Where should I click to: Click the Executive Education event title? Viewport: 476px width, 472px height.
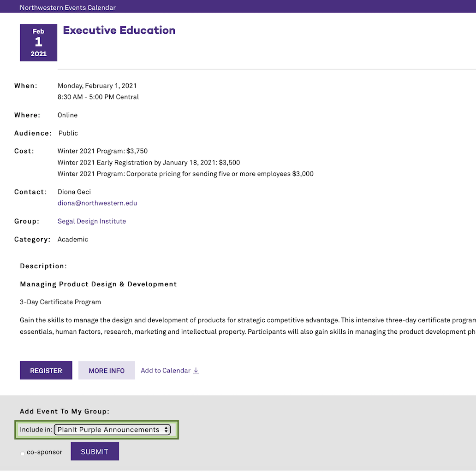pos(119,30)
